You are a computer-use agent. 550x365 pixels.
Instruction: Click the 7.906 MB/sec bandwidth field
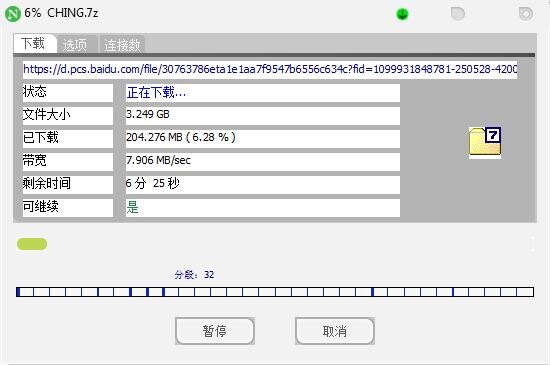(x=263, y=162)
